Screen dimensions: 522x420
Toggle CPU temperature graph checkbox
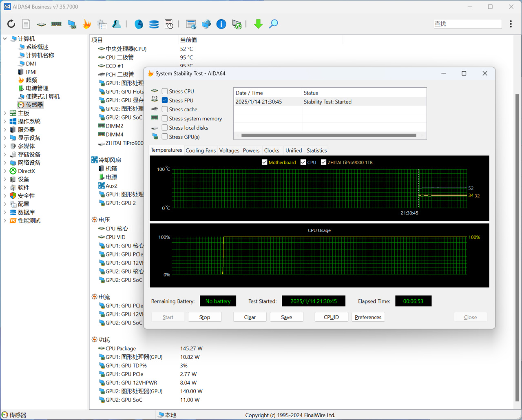(x=303, y=162)
